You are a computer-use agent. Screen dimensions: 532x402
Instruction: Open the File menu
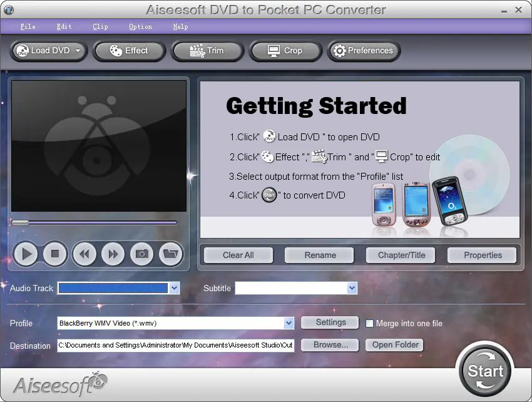tap(28, 26)
